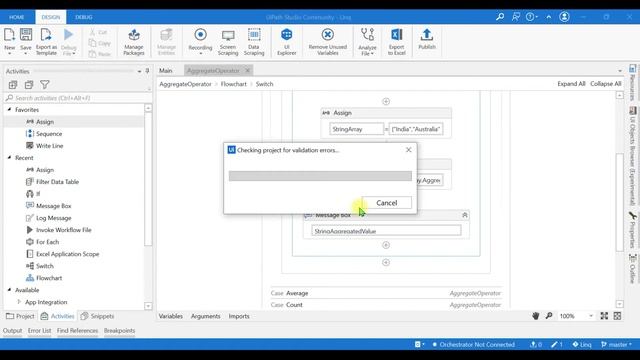The width and height of the screenshot is (640, 360).
Task: Click the Publish icon
Action: click(x=427, y=35)
